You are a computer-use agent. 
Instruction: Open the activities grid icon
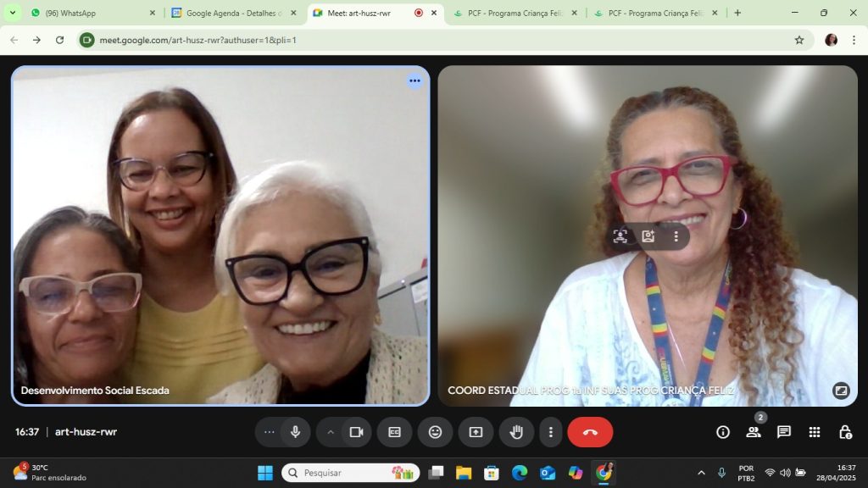click(x=815, y=432)
